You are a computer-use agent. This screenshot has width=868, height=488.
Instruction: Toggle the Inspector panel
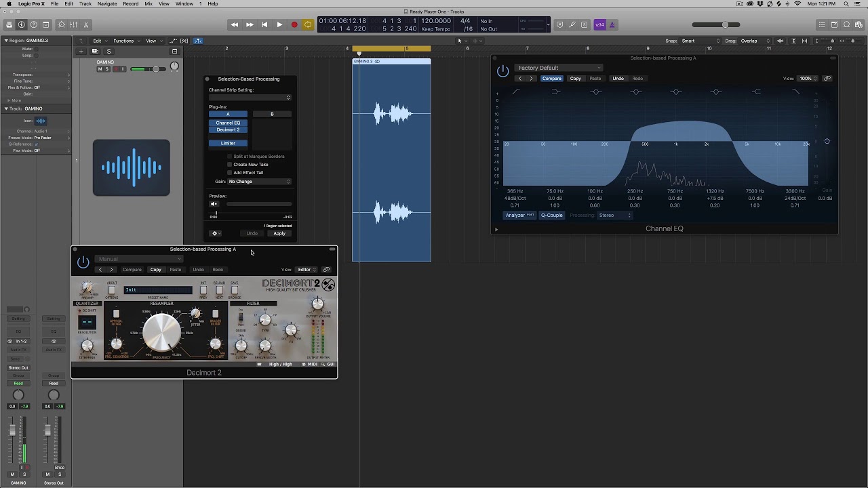pos(22,25)
